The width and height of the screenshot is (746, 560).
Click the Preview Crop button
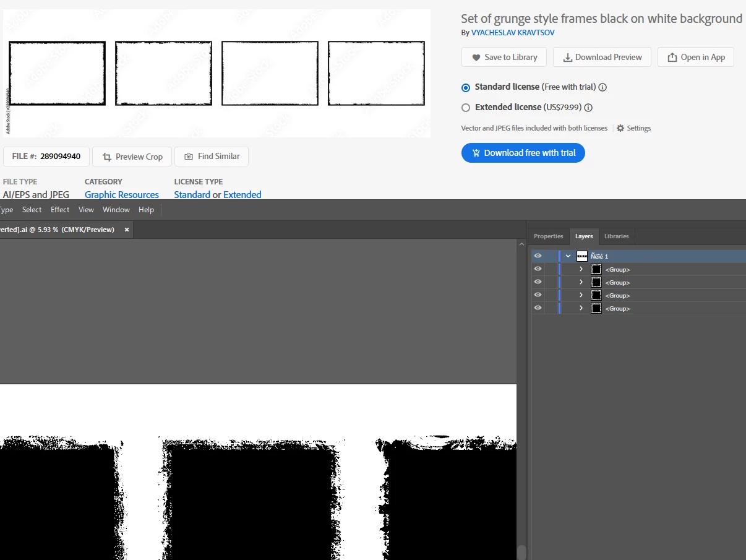(x=132, y=157)
